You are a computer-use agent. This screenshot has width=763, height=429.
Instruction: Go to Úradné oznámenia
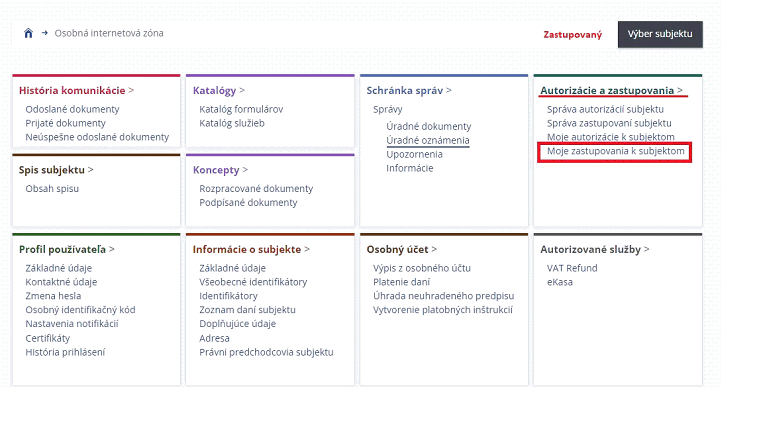pos(428,141)
